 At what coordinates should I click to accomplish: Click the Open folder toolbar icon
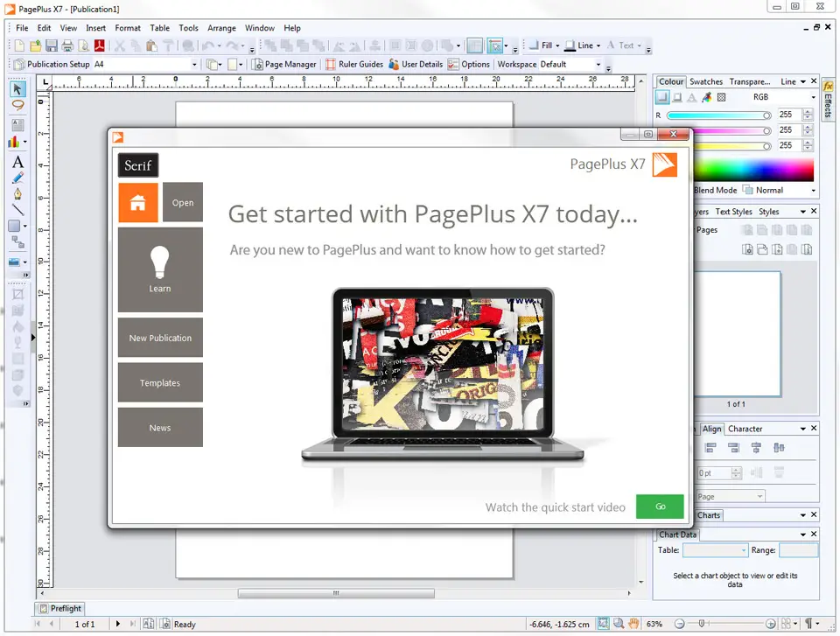pyautogui.click(x=35, y=45)
